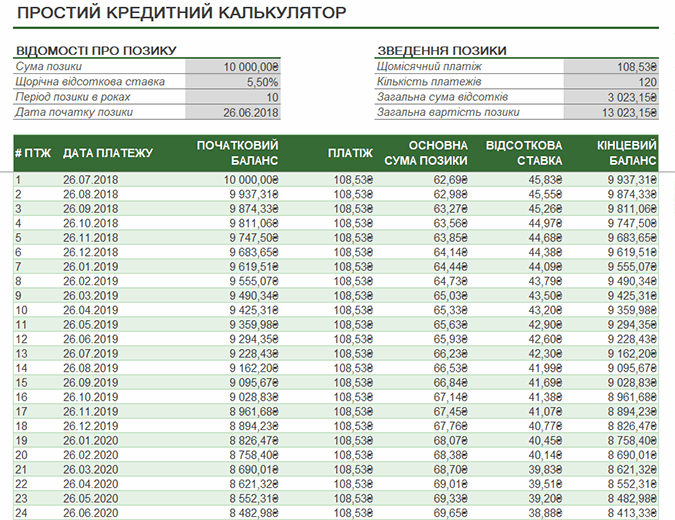
Task: Select the 'ПЛАТІЖ' column header
Action: (349, 153)
